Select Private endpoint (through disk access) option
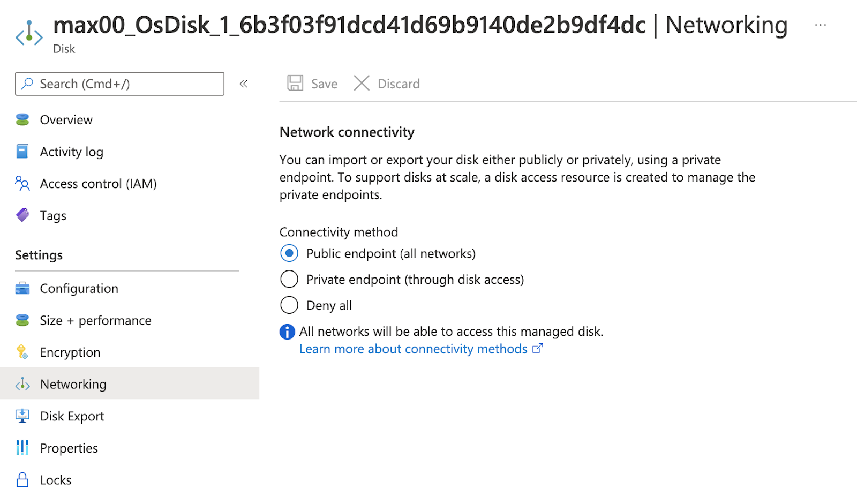The image size is (857, 504). (289, 279)
